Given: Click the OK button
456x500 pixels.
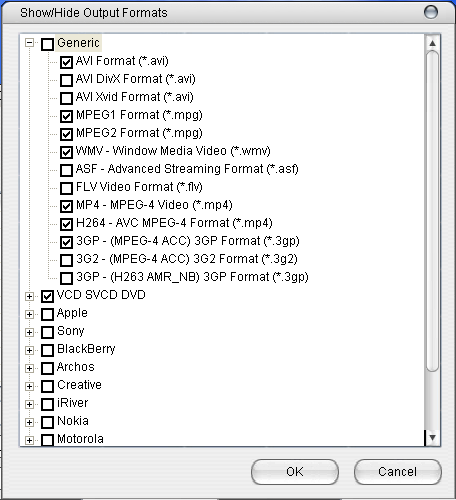Looking at the screenshot, I should (295, 472).
